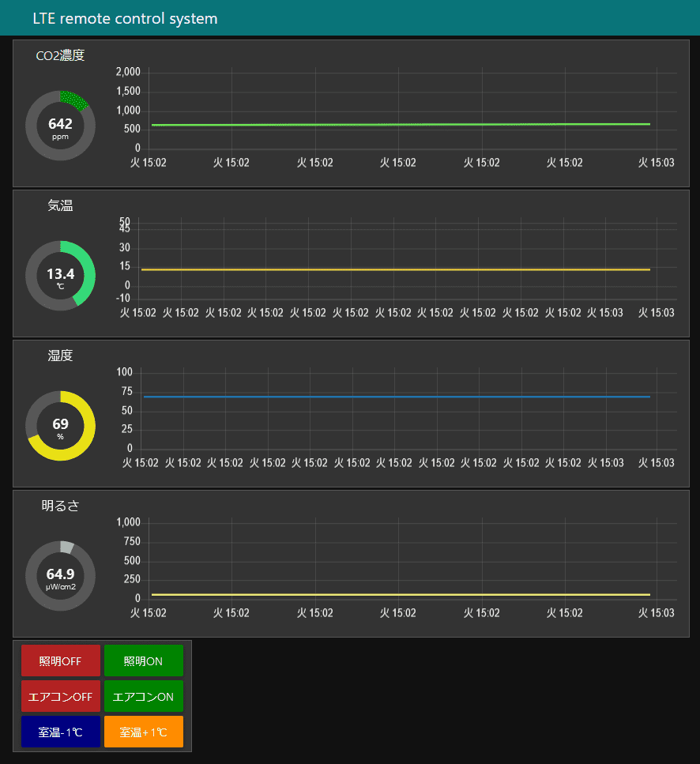The image size is (700, 764).
Task: Raise temperature with 室温+1℃ button
Action: point(143,732)
